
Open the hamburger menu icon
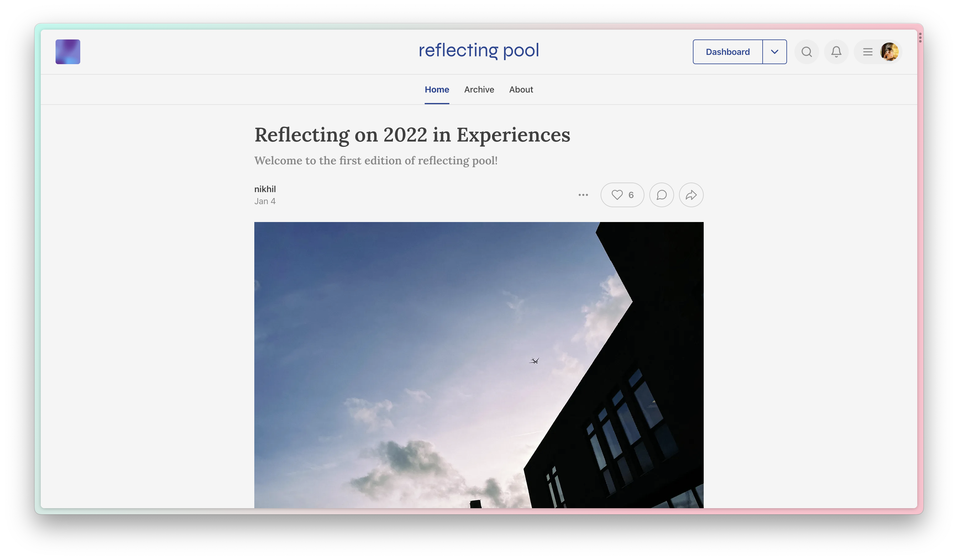[868, 52]
